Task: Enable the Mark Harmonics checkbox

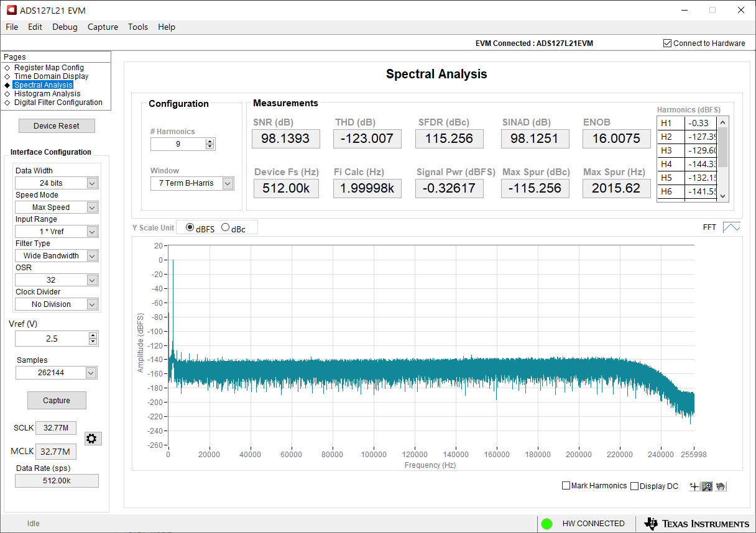Action: [x=566, y=486]
